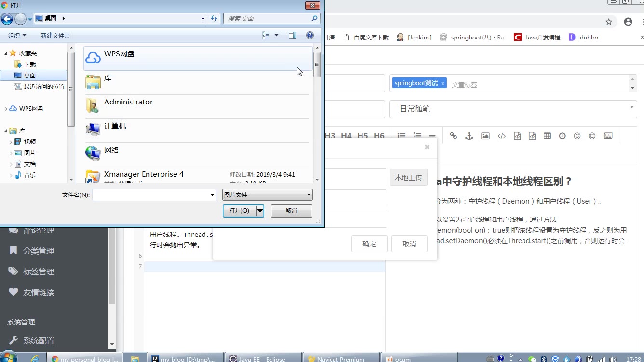This screenshot has height=362, width=644.
Task: Click 取消 in the image popup
Action: 409,244
